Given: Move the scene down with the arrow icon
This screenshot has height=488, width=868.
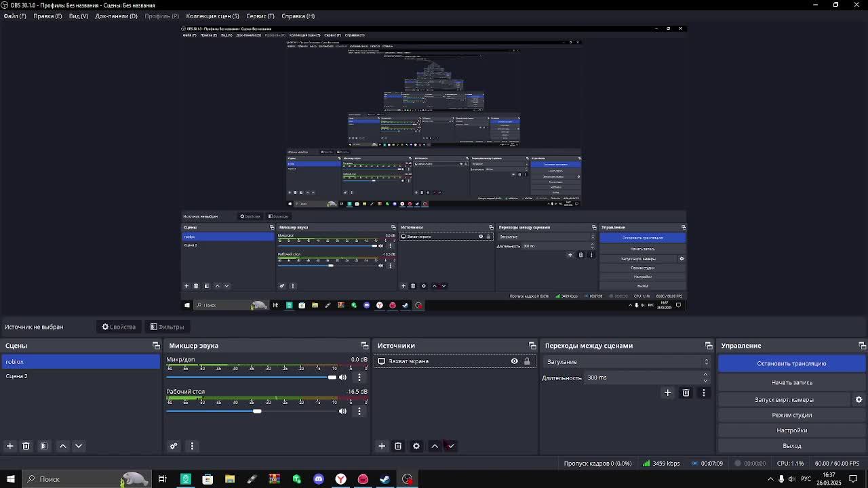Looking at the screenshot, I should pyautogui.click(x=79, y=446).
